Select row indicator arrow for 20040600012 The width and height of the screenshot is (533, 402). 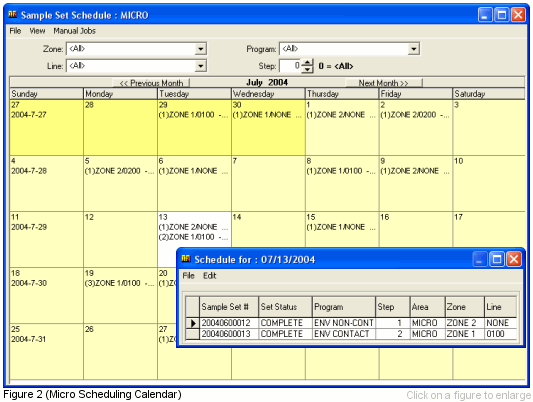point(193,323)
